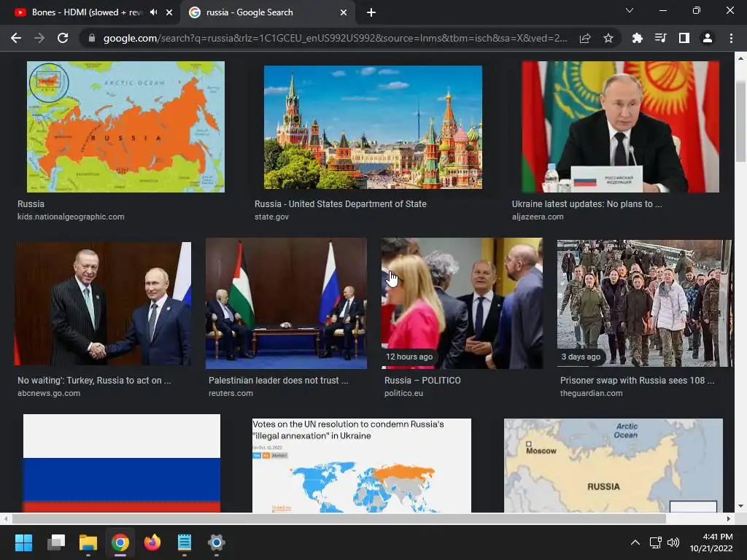
Task: Click the forward navigation arrow
Action: coord(39,38)
